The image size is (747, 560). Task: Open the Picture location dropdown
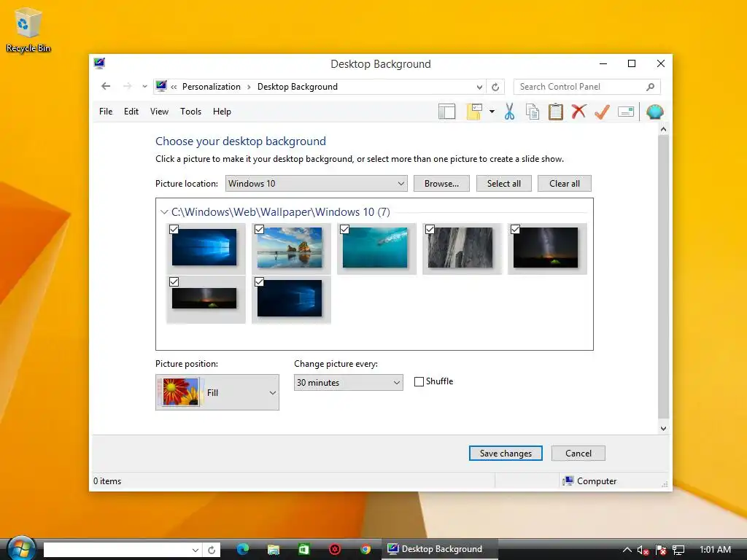[x=317, y=183]
